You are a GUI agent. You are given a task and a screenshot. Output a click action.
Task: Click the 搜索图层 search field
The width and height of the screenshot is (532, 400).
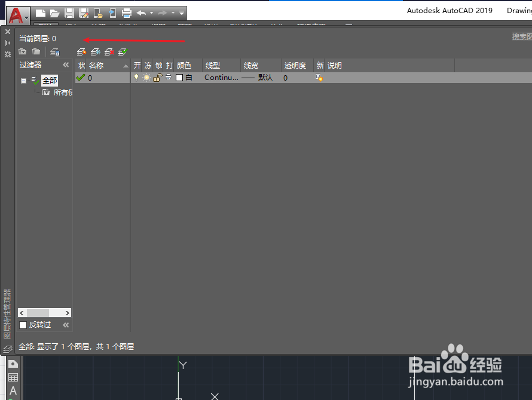521,36
